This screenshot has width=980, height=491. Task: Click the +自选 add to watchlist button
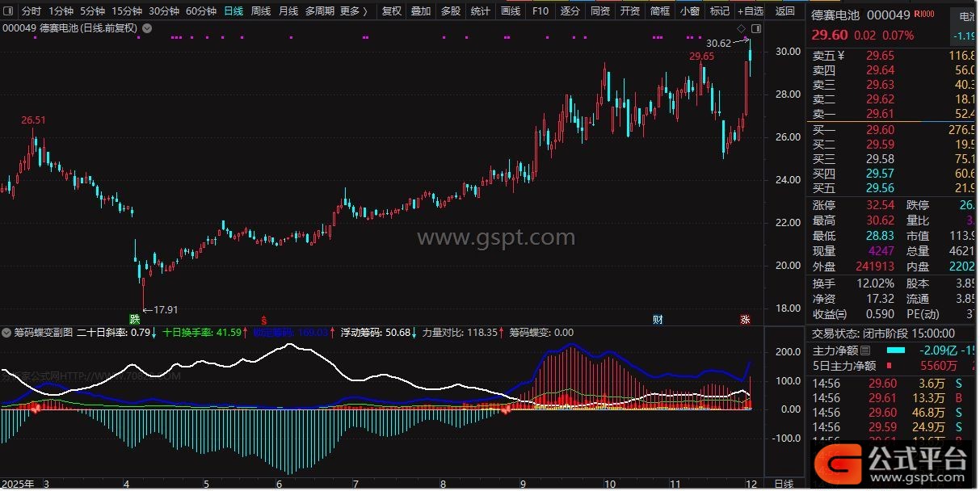click(750, 11)
